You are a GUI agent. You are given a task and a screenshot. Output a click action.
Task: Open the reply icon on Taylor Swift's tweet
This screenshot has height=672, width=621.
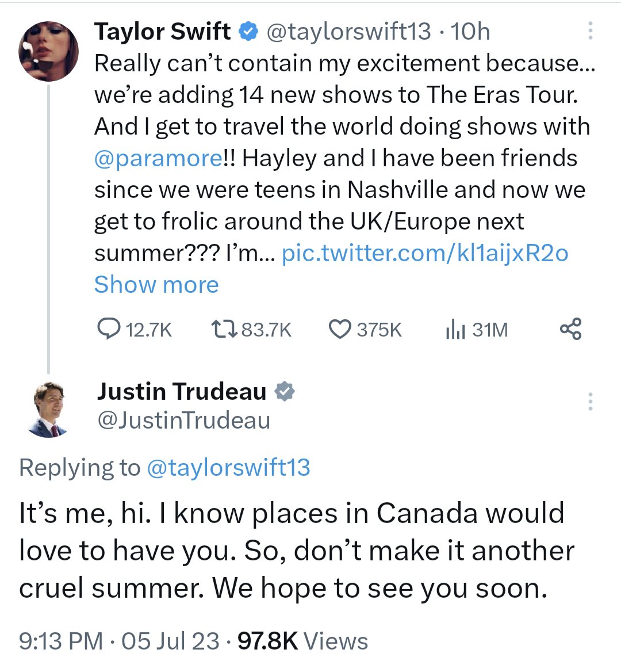pos(109,329)
